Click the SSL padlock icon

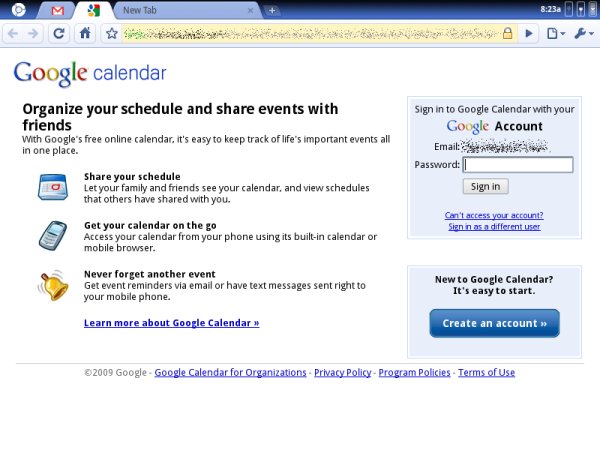pyautogui.click(x=507, y=33)
